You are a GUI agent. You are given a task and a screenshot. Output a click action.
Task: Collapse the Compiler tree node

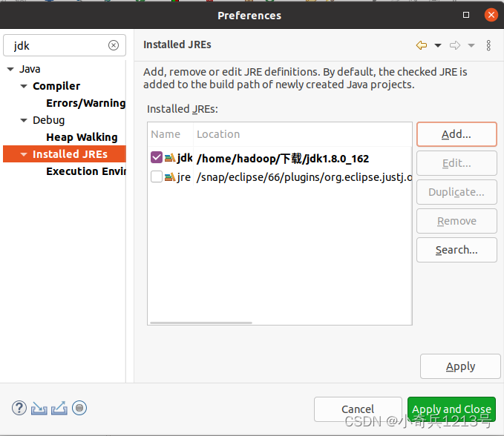pyautogui.click(x=24, y=86)
